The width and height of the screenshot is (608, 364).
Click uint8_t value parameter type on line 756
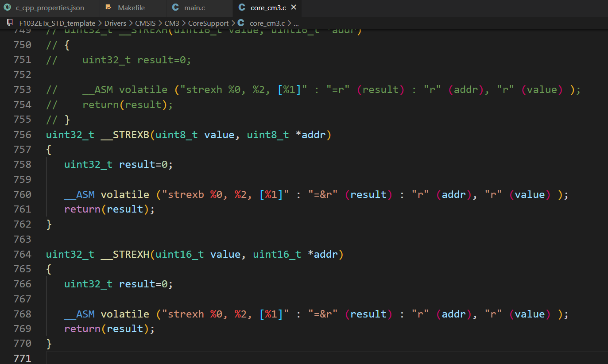(176, 135)
